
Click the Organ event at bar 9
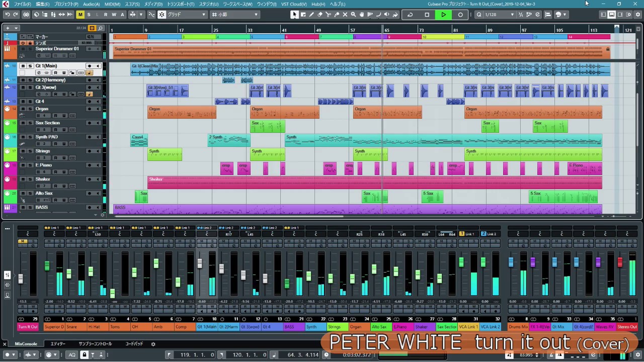pos(182,112)
